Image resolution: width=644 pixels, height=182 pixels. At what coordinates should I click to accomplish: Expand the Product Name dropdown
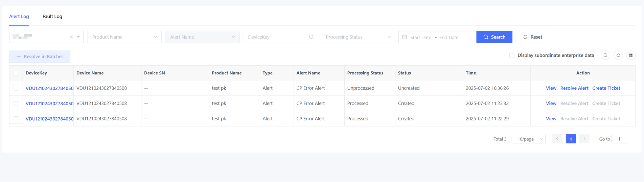[124, 37]
